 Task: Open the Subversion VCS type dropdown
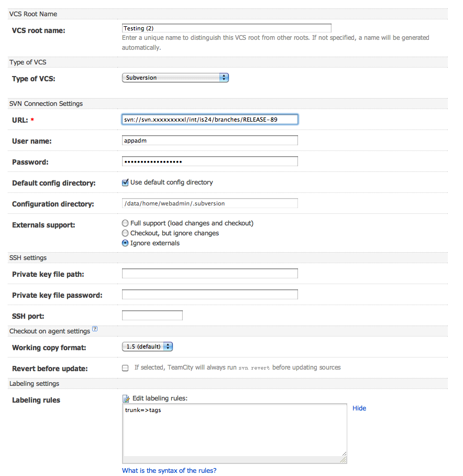(x=175, y=78)
